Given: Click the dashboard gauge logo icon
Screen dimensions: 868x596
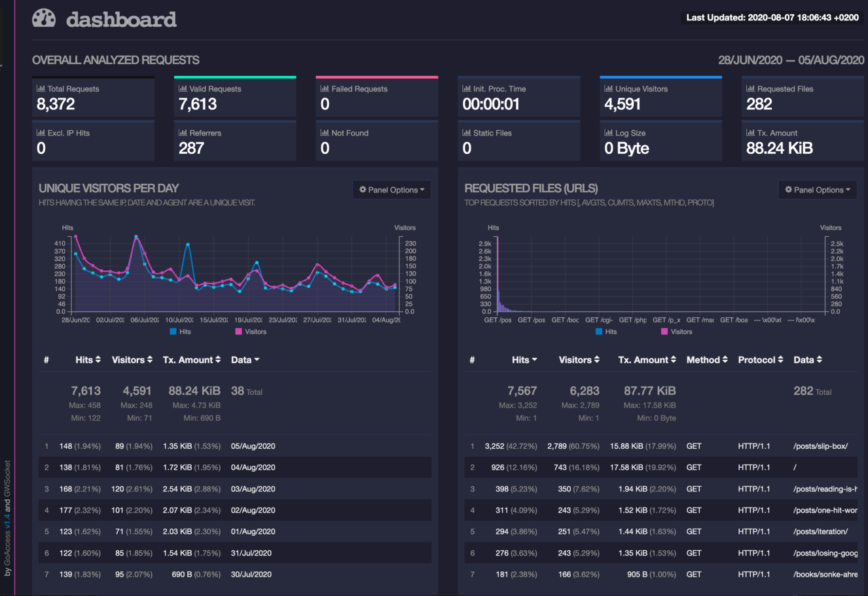Looking at the screenshot, I should pyautogui.click(x=44, y=18).
